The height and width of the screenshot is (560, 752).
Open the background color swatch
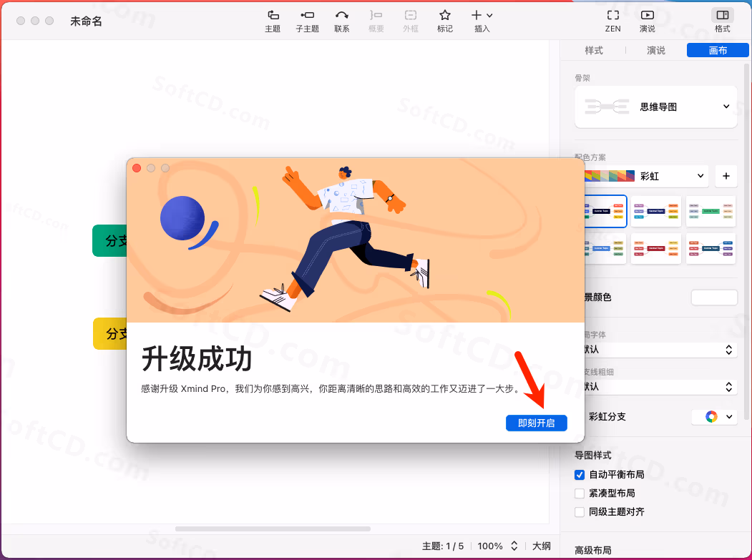point(714,298)
